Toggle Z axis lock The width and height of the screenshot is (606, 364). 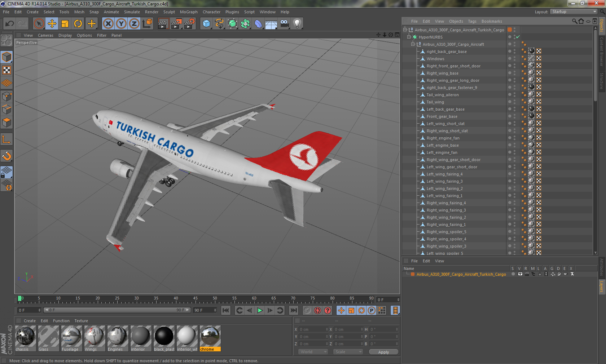click(134, 24)
